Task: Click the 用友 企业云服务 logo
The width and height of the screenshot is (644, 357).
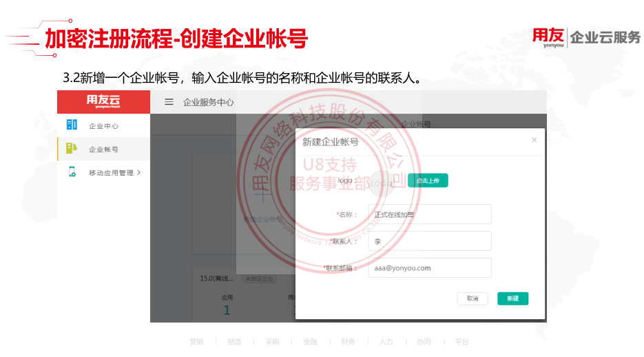Action: (586, 37)
